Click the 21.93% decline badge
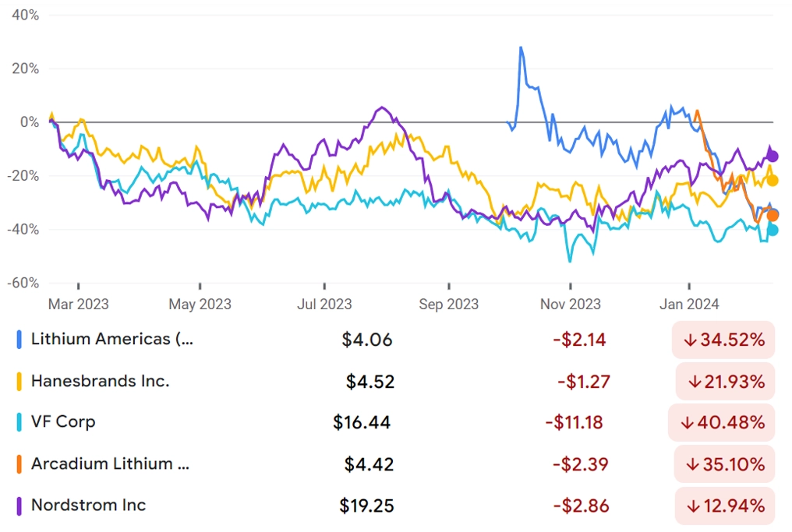This screenshot has width=792, height=532. pos(725,382)
